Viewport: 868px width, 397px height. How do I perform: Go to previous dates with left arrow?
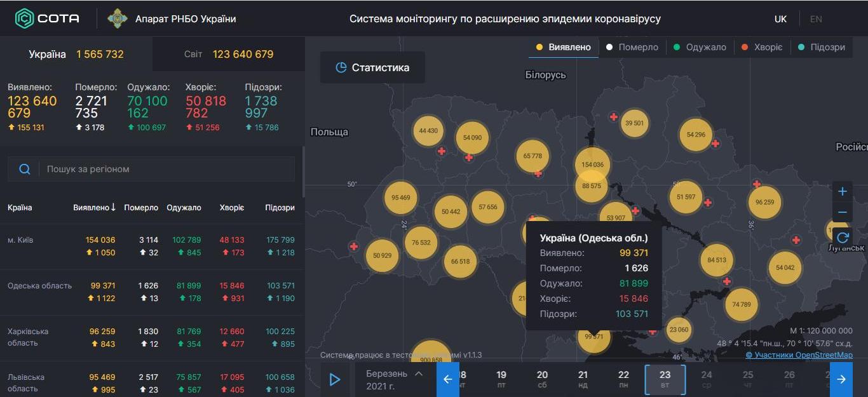coord(447,379)
